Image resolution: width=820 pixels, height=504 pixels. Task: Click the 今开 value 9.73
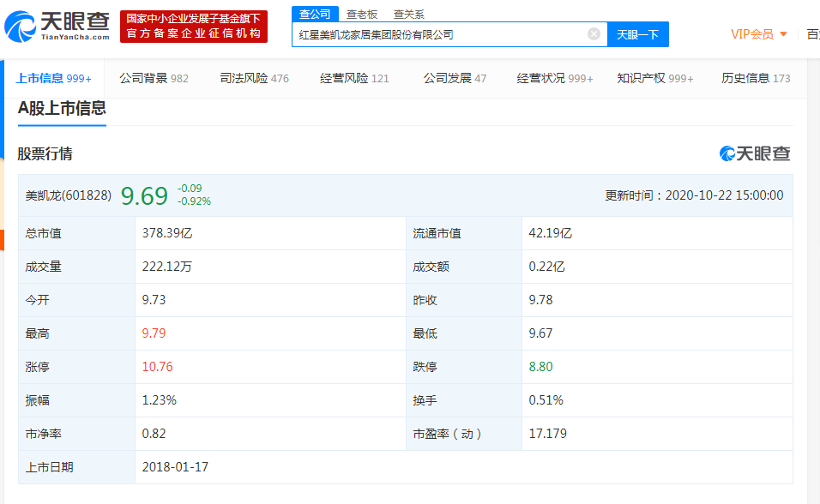pos(154,300)
